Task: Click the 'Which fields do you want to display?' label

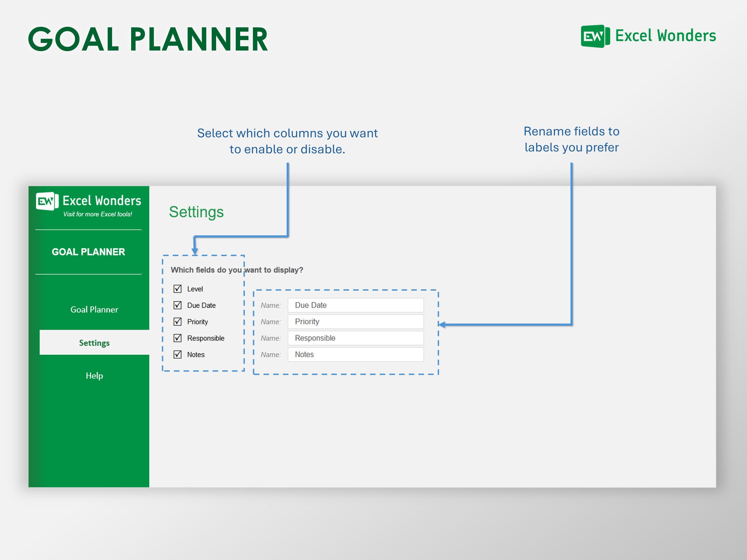Action: pyautogui.click(x=237, y=270)
